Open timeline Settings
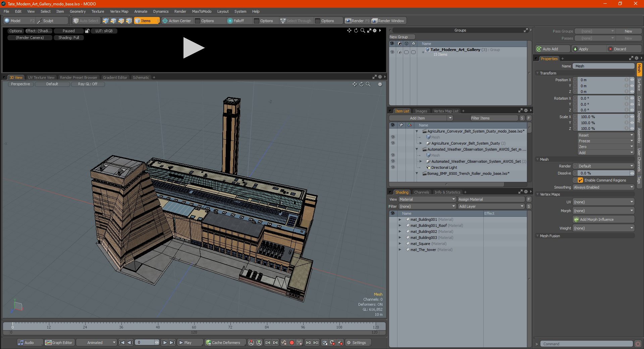The height and width of the screenshot is (349, 644). coord(358,343)
